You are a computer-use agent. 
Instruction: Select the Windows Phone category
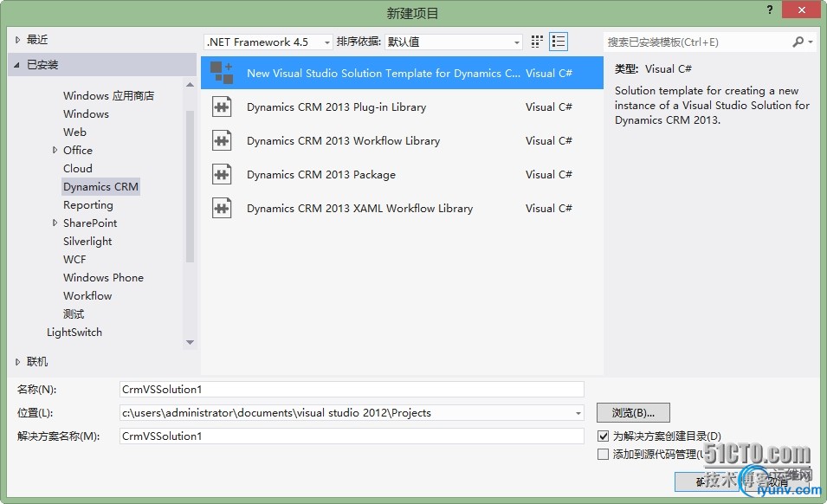click(103, 277)
